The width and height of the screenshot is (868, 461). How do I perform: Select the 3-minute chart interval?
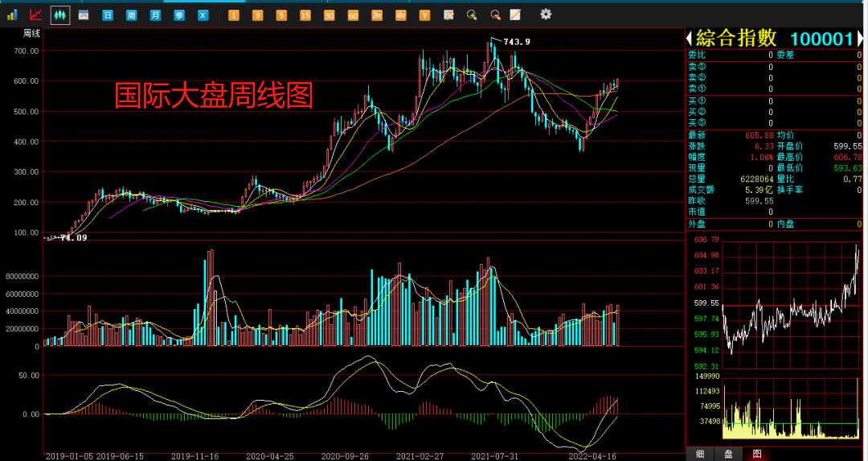[x=257, y=15]
